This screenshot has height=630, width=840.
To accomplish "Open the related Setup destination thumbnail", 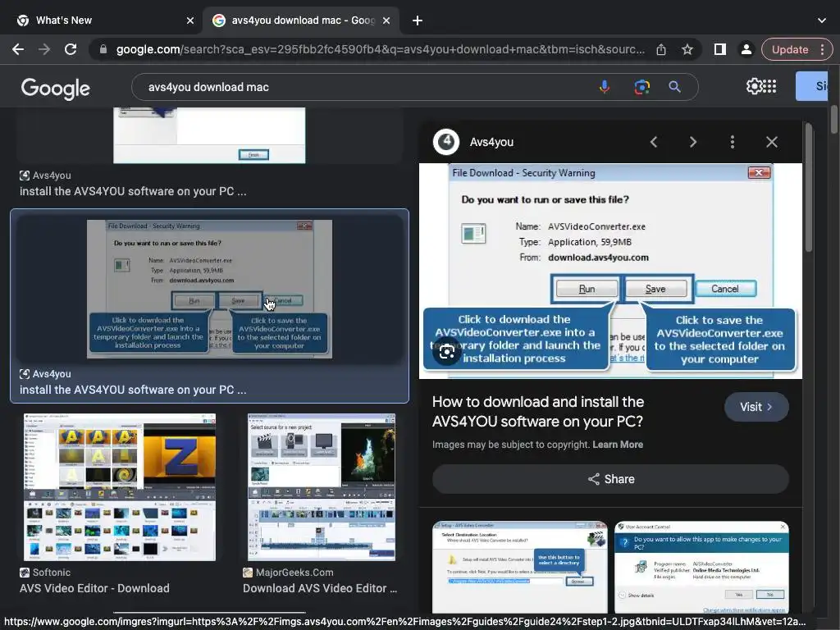I will [519, 567].
